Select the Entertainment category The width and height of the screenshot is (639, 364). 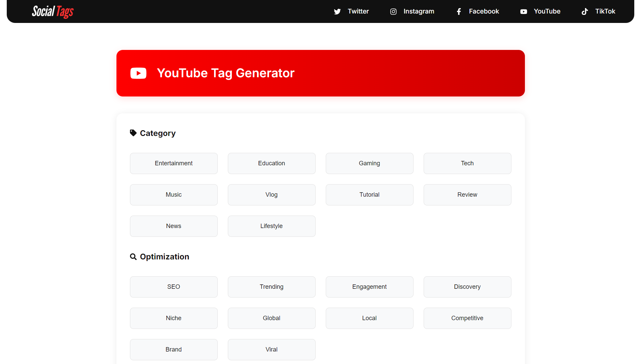click(x=174, y=163)
